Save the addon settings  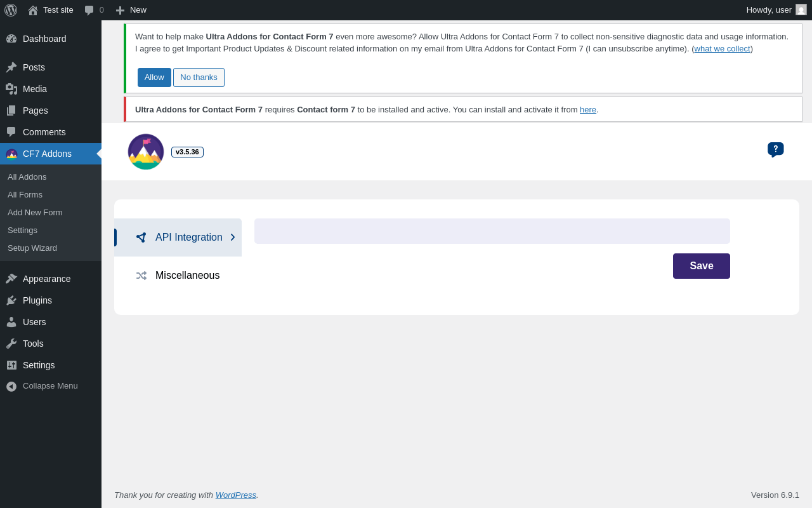click(x=702, y=266)
